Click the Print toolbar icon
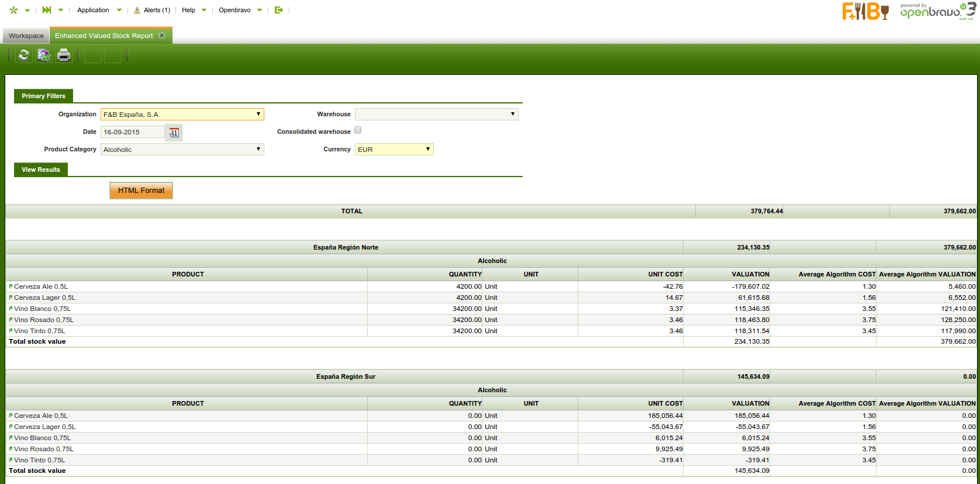The height and width of the screenshot is (484, 980). coord(64,55)
